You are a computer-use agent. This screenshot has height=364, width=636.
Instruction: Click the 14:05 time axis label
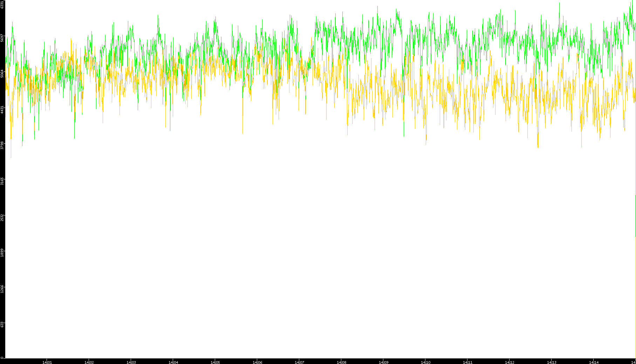pyautogui.click(x=215, y=362)
